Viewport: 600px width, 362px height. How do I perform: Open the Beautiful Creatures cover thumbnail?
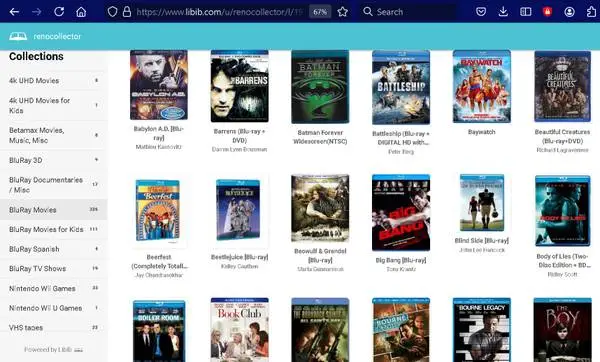562,86
